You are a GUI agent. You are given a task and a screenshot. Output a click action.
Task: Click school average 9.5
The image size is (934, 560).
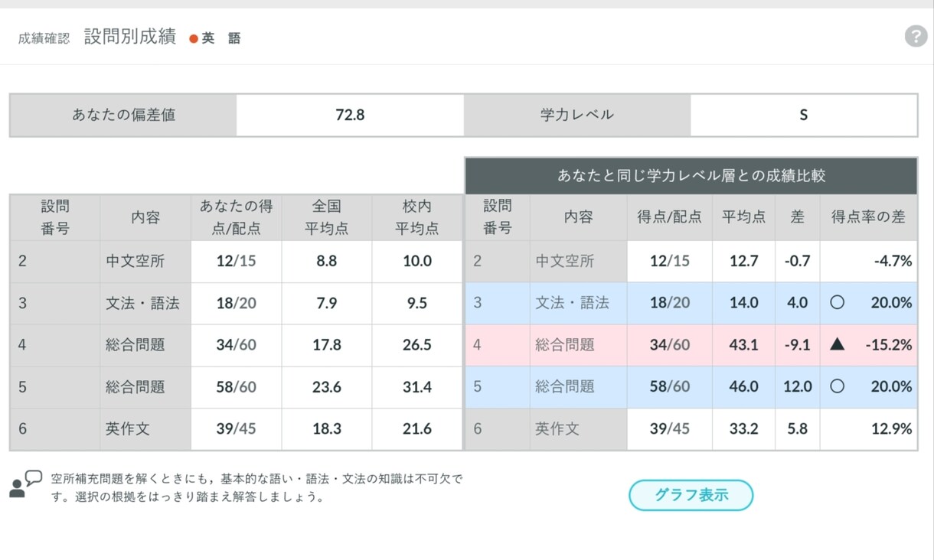(x=417, y=303)
